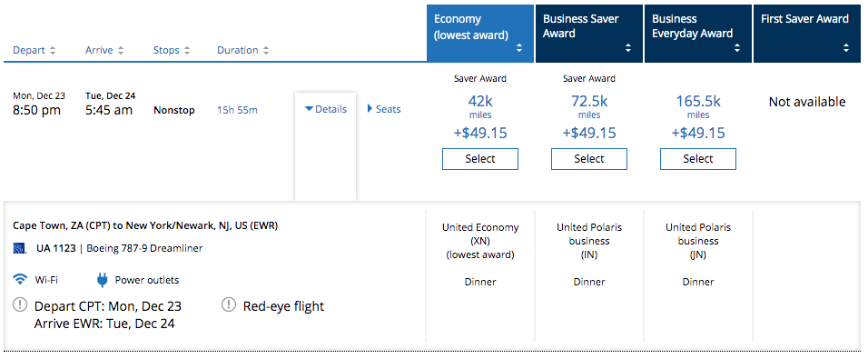Sort by First Saver Award column
This screenshot has width=868, height=359.
(x=846, y=48)
